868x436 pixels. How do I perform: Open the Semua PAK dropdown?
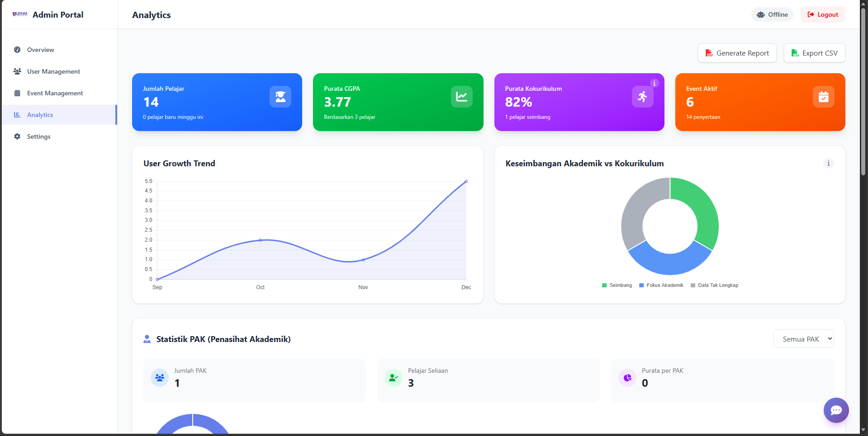[804, 338]
